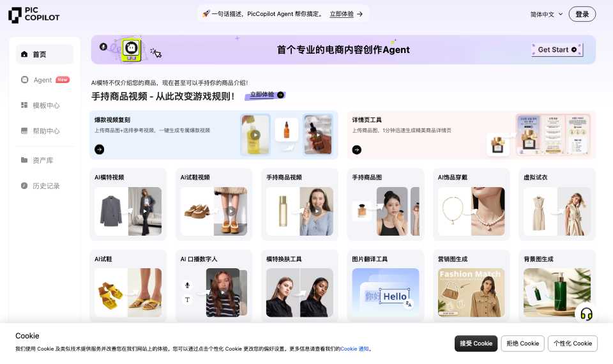This screenshot has width=613, height=364.
Task: Open the AI试鞋 tool card
Action: point(128,286)
